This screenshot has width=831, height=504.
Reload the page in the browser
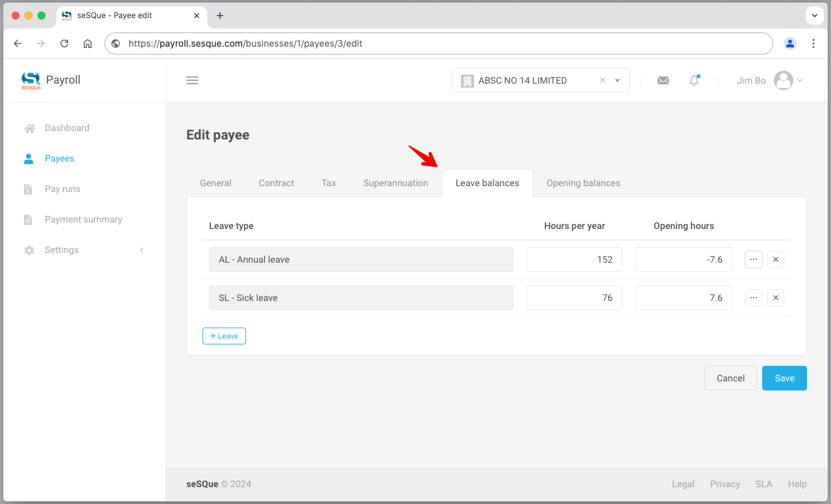pyautogui.click(x=64, y=43)
